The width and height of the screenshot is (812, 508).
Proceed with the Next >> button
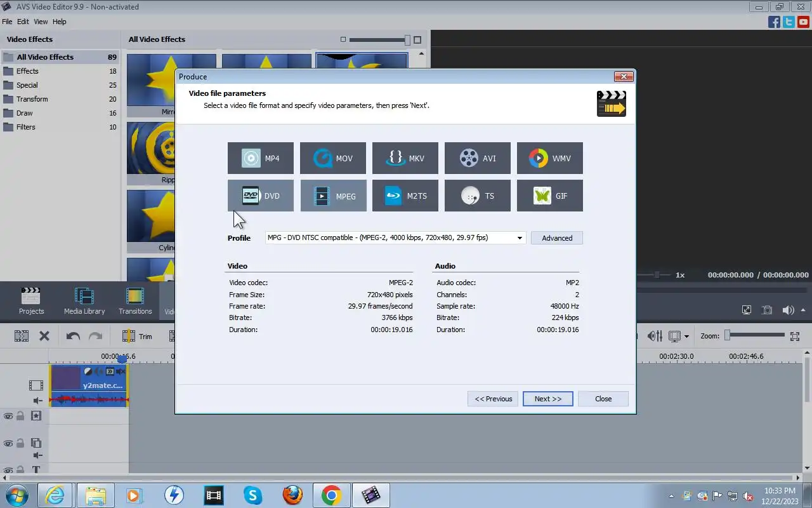click(548, 399)
